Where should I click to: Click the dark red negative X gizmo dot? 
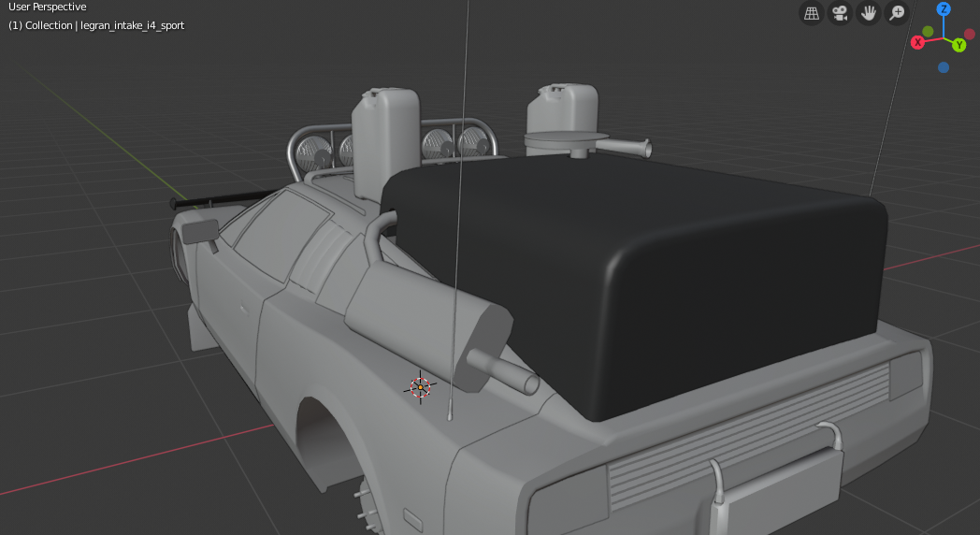pyautogui.click(x=970, y=34)
